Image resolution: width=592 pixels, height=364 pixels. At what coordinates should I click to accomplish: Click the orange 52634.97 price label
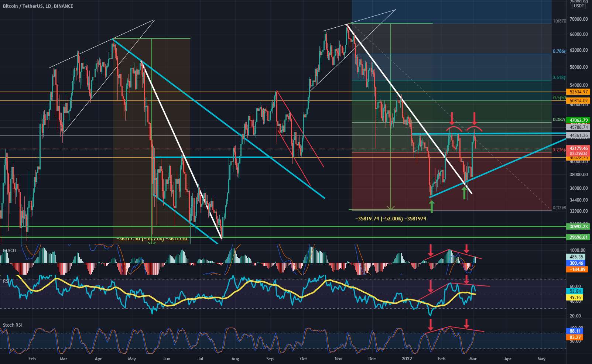point(578,92)
